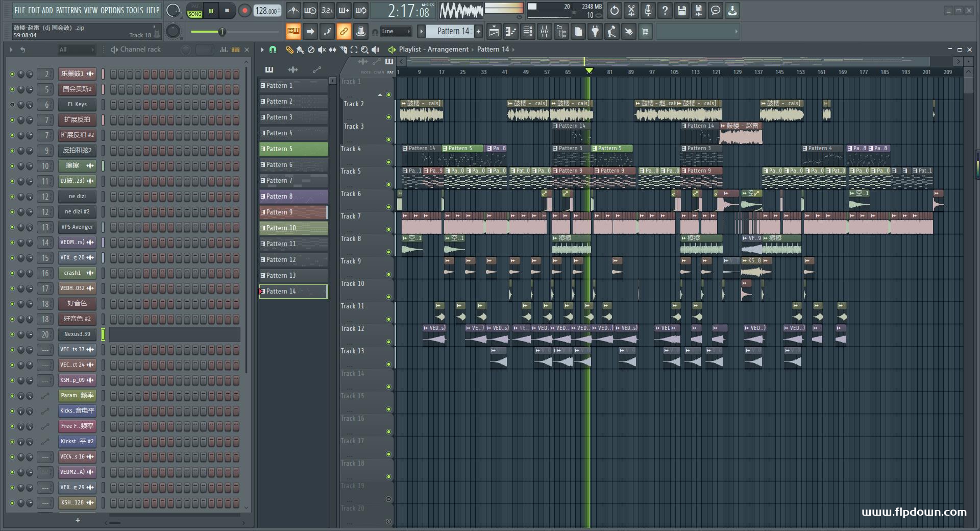980x531 pixels.
Task: Toggle mute LED on FL Keys channel
Action: coord(12,105)
